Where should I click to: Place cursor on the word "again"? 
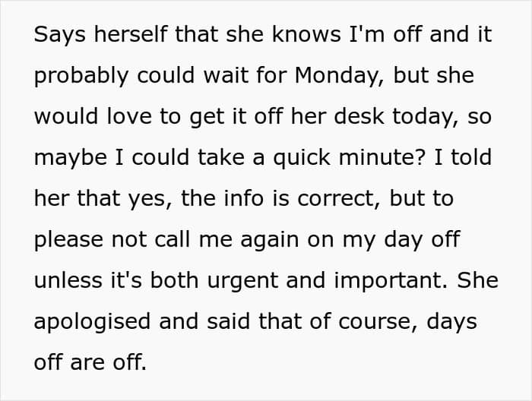pos(269,241)
